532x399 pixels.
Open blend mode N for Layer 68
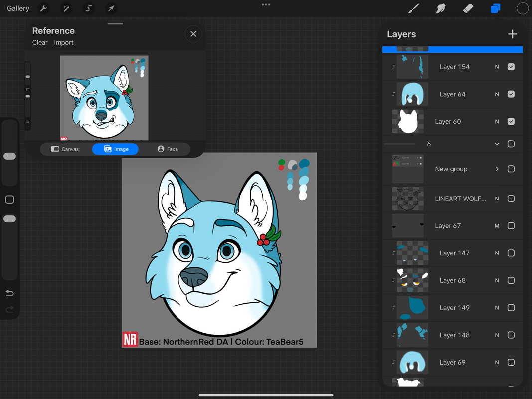[x=497, y=280]
